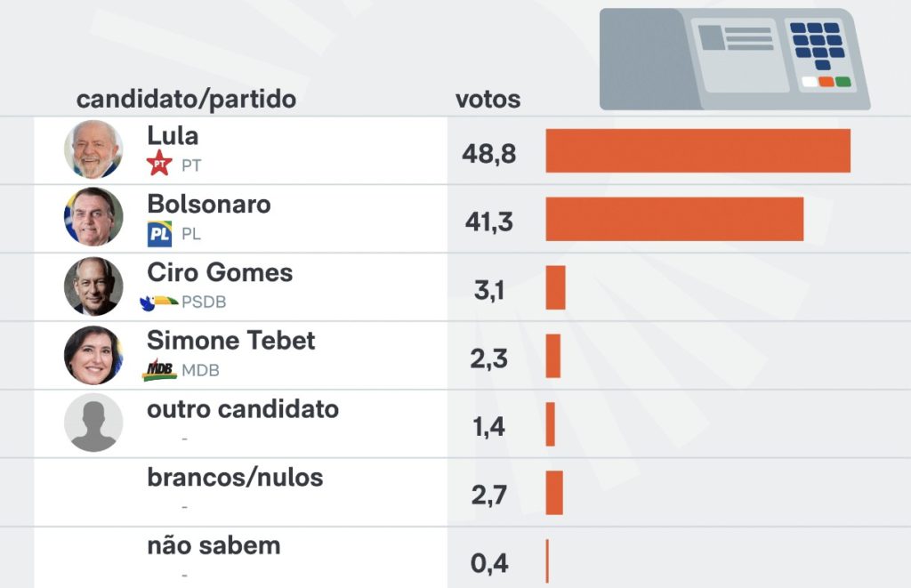Image resolution: width=911 pixels, height=588 pixels.
Task: Click the orange key on the voting machine
Action: (x=826, y=82)
